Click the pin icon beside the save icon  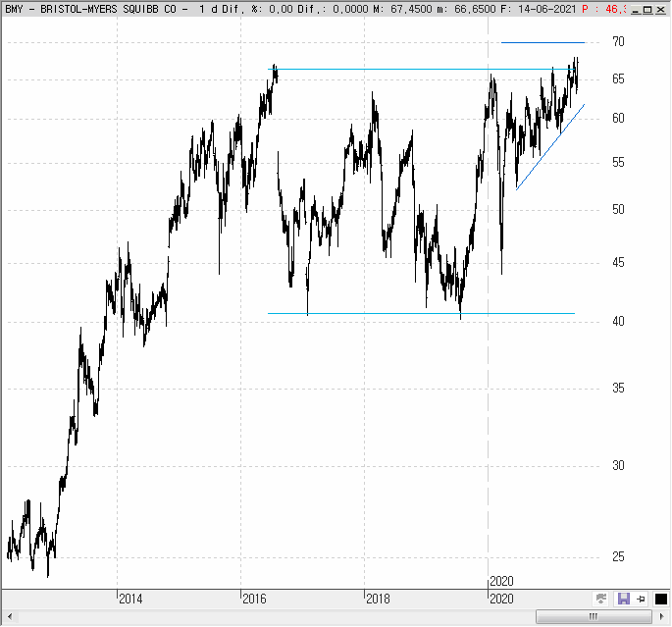[x=642, y=600]
